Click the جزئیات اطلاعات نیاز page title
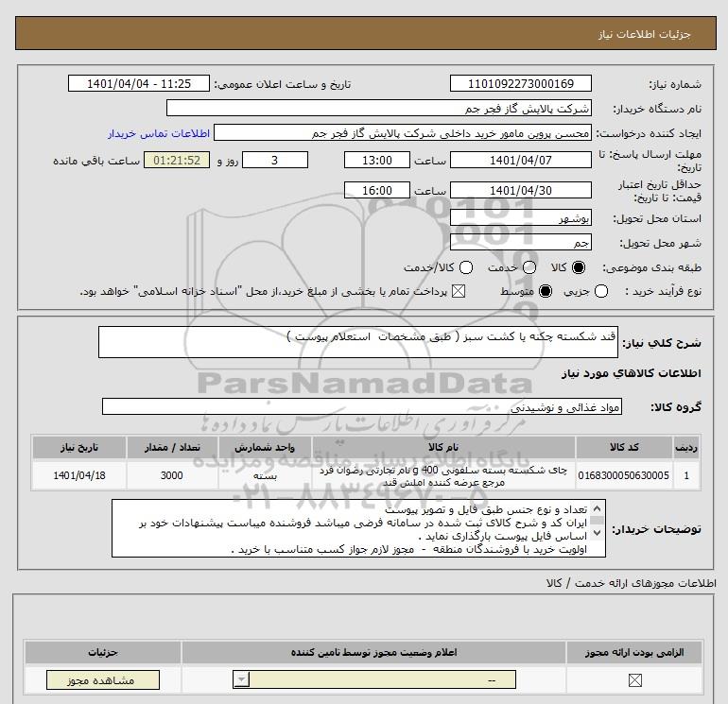728x704 pixels. coord(645,34)
